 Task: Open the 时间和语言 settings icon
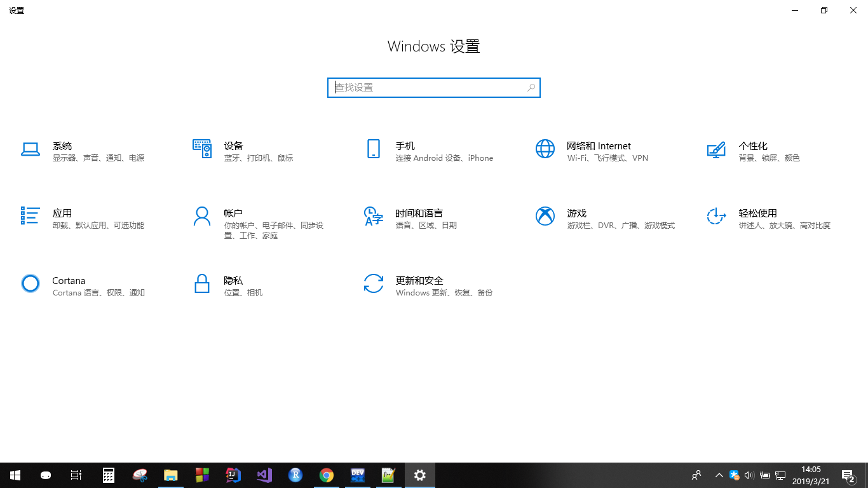tap(374, 216)
